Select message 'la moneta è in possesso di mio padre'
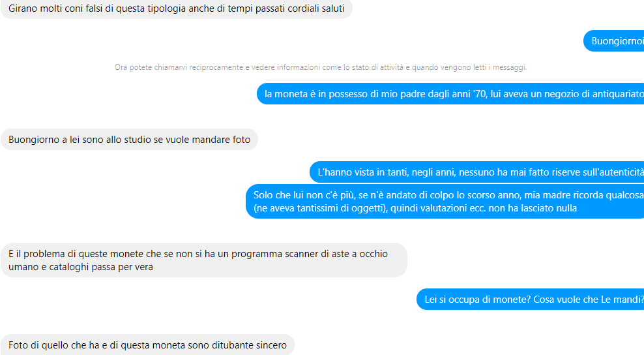This screenshot has height=355, width=644. pos(450,94)
